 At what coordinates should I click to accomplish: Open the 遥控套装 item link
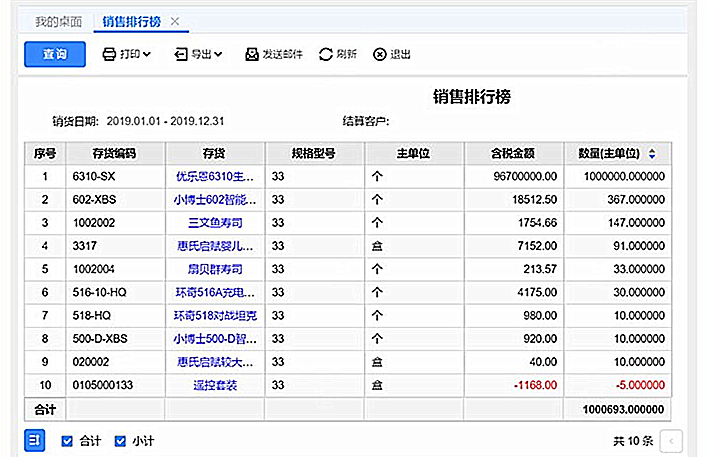tap(214, 384)
